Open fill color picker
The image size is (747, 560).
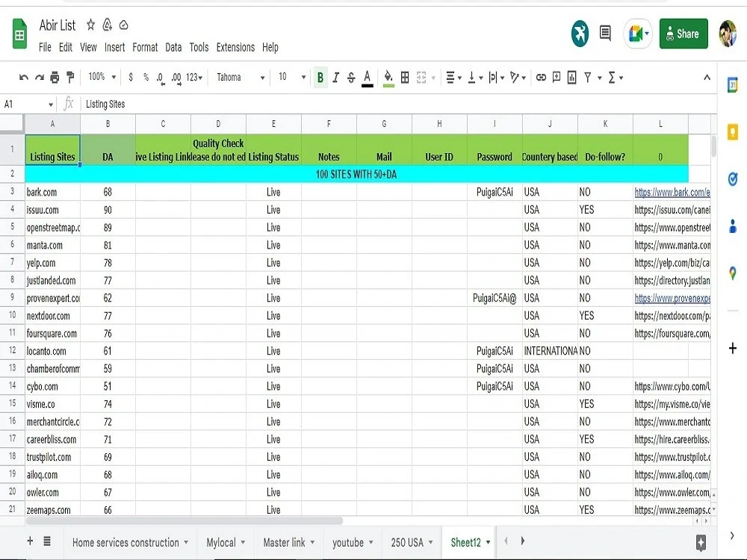tap(388, 78)
